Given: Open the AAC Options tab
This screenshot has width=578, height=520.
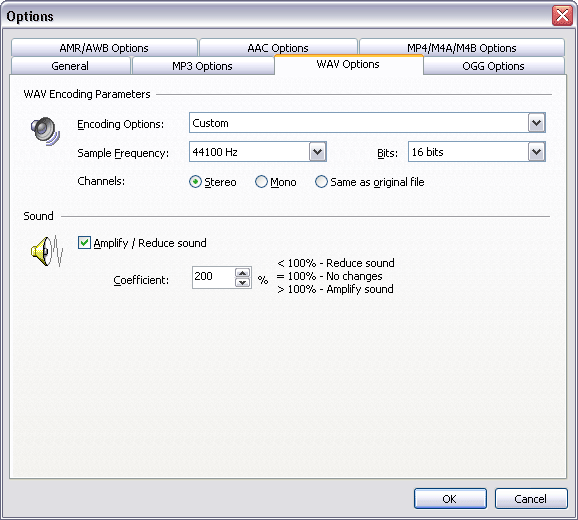Looking at the screenshot, I should (x=278, y=48).
